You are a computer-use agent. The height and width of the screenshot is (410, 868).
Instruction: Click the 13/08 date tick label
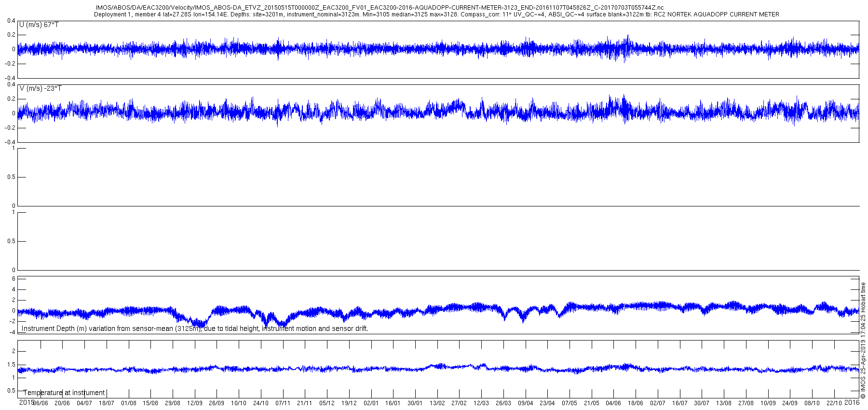click(x=724, y=403)
